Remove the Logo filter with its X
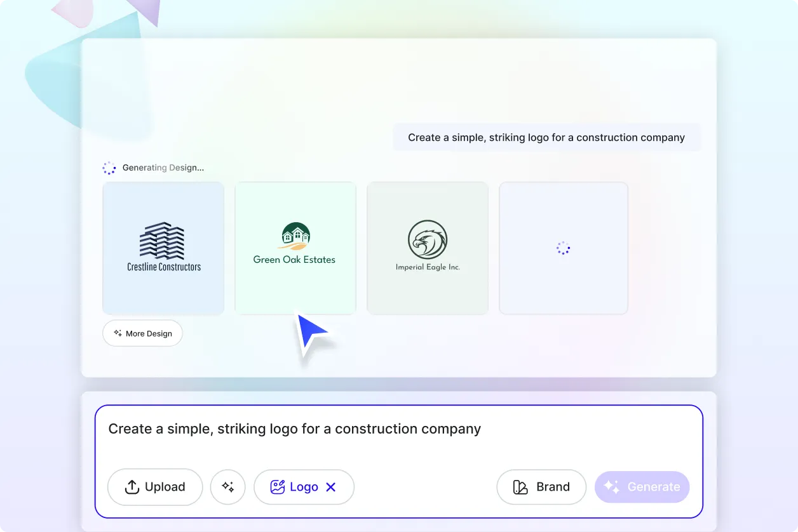Screen dimensions: 798x532 click(331, 486)
